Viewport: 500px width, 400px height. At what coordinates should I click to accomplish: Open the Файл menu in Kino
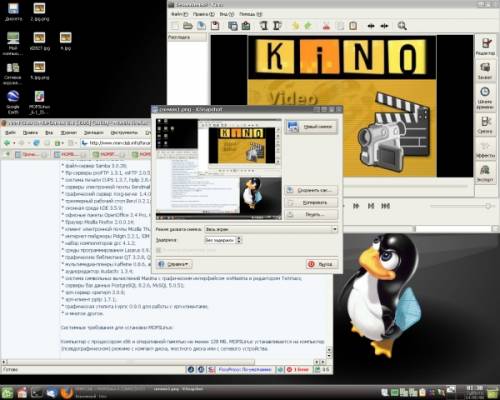179,14
